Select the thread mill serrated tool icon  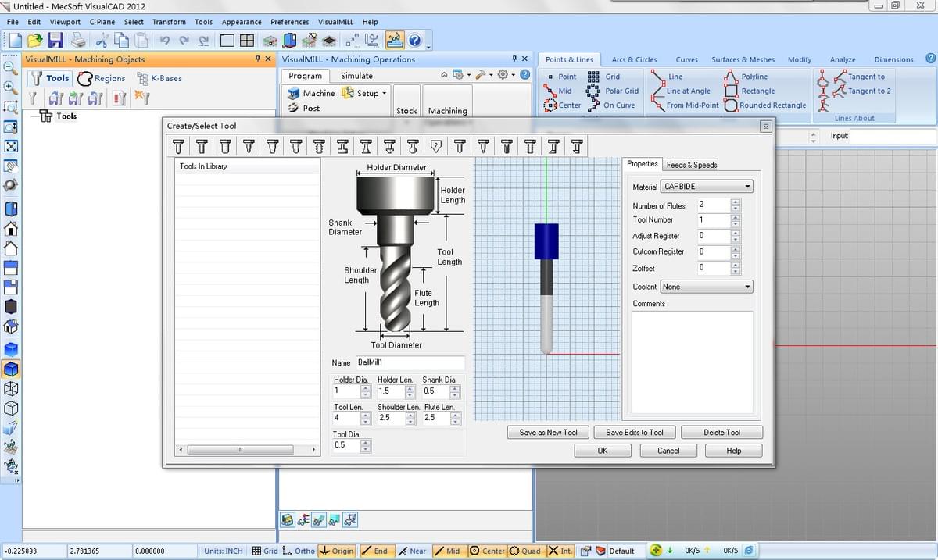(319, 146)
